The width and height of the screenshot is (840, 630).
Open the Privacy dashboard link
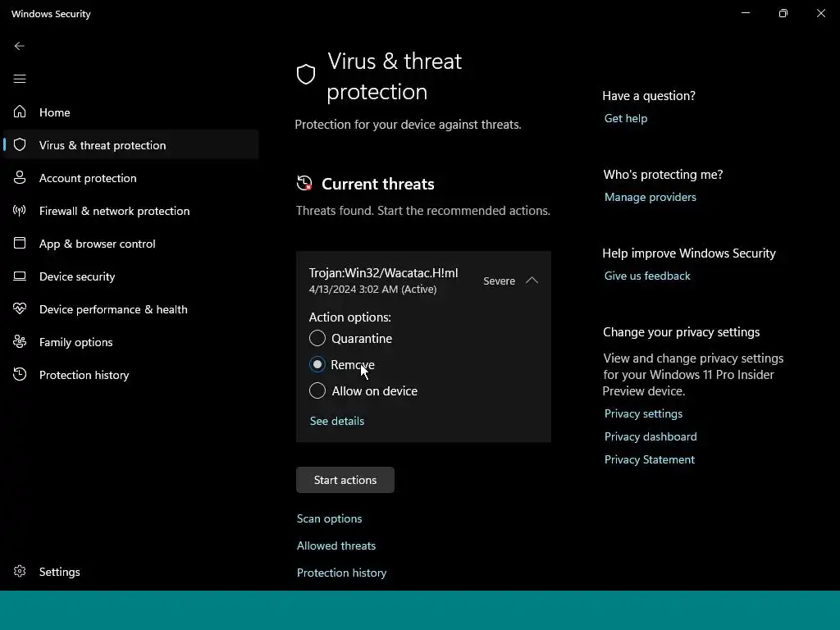651,436
